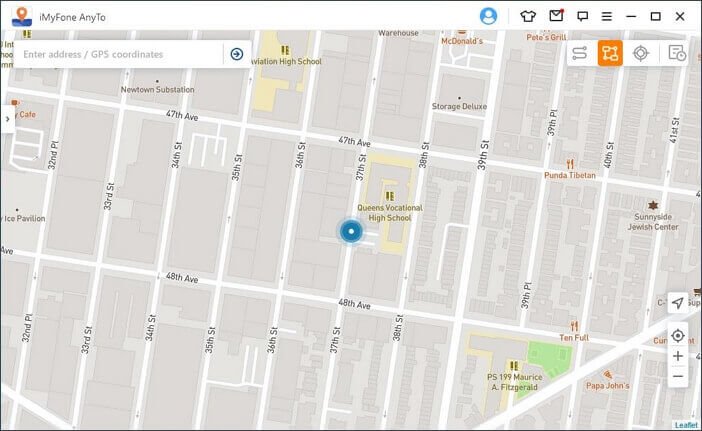Screen dimensions: 702x431
Task: Recenter map with crosshair locate button
Action: tap(678, 336)
